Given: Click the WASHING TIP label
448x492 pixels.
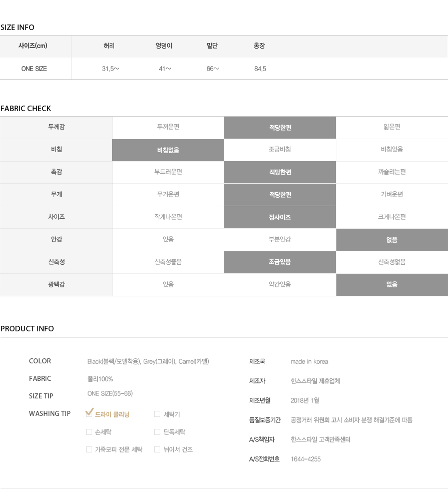Looking at the screenshot, I should pos(50,413).
